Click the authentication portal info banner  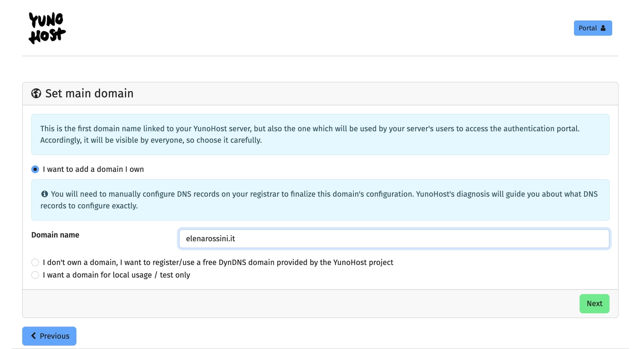click(320, 134)
